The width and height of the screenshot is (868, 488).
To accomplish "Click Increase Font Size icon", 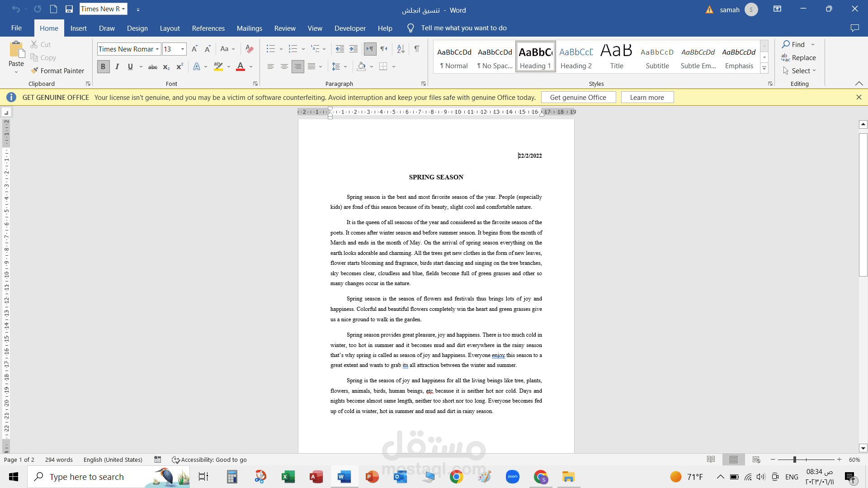I will (x=194, y=49).
